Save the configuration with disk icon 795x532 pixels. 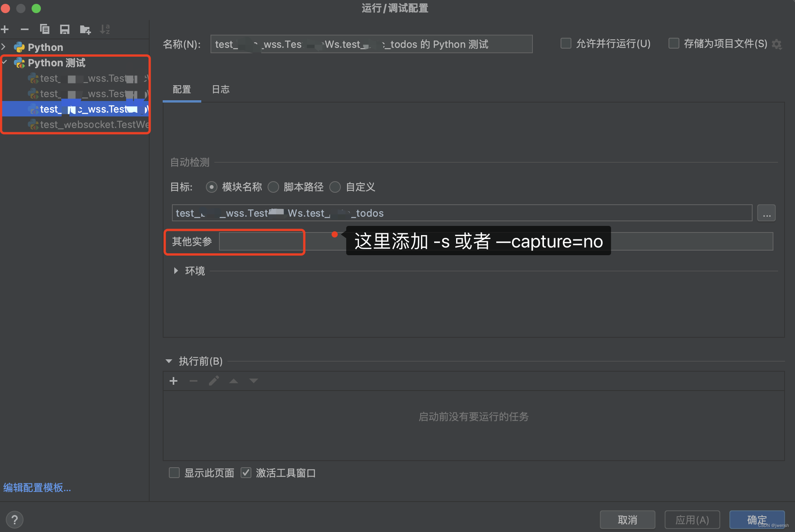pos(65,29)
